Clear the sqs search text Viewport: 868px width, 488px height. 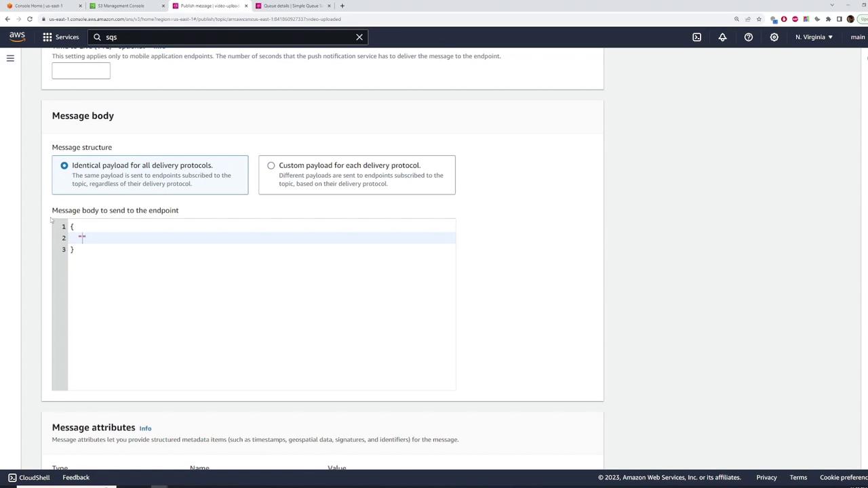pyautogui.click(x=359, y=37)
